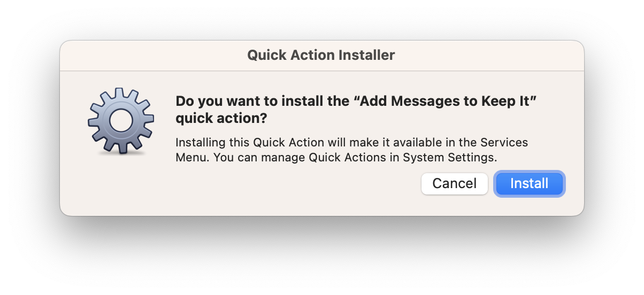Click the Automator gear icon
The width and height of the screenshot is (644, 295).
121,121
